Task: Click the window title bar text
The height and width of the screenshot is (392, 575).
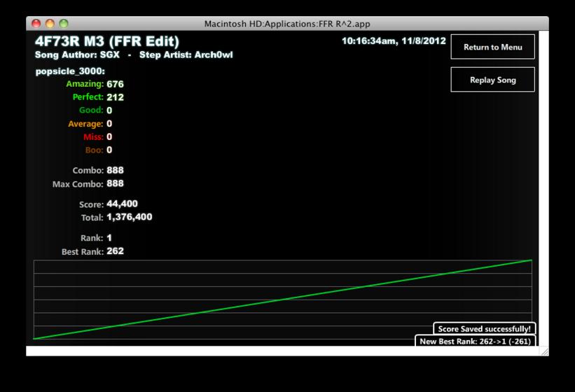Action: [287, 24]
